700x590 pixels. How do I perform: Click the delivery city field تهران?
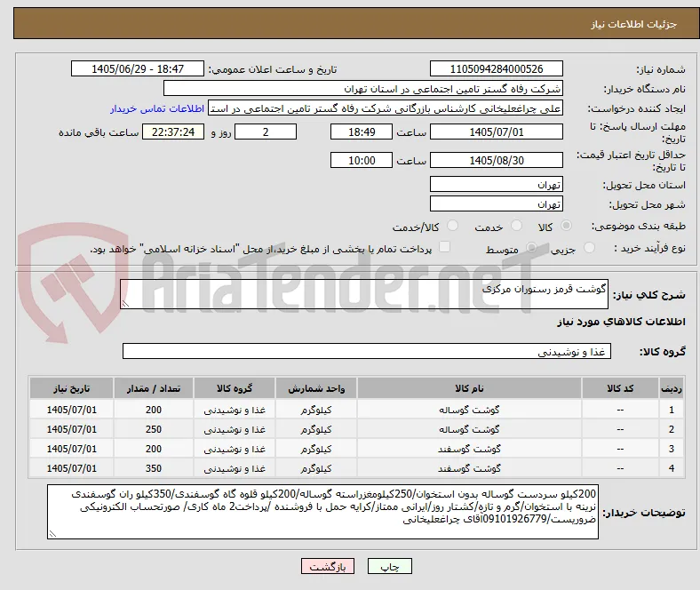pyautogui.click(x=496, y=204)
